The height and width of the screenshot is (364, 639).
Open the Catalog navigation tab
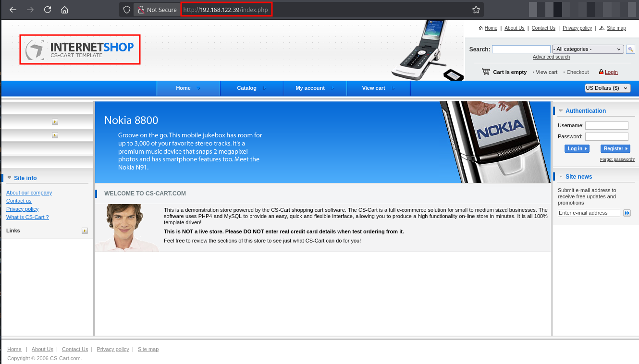tap(252, 88)
